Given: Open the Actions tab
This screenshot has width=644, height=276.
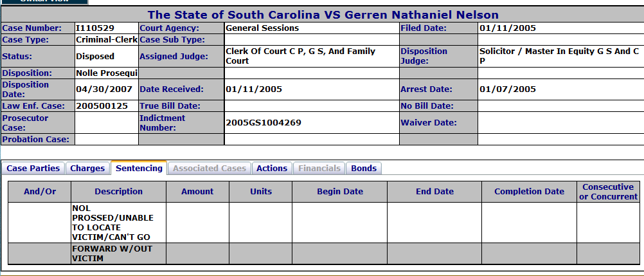Looking at the screenshot, I should (272, 168).
